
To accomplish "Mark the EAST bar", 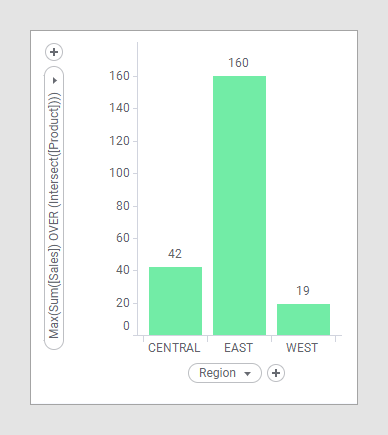I will [x=239, y=206].
